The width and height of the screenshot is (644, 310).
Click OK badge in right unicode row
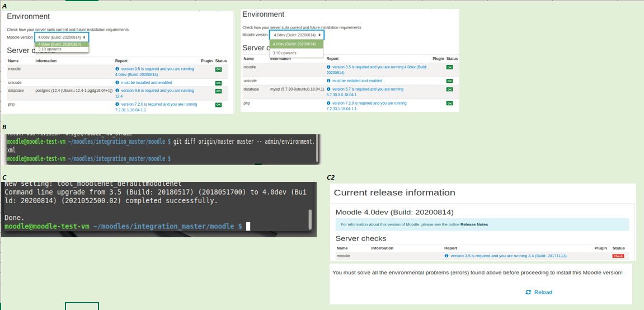coord(450,81)
